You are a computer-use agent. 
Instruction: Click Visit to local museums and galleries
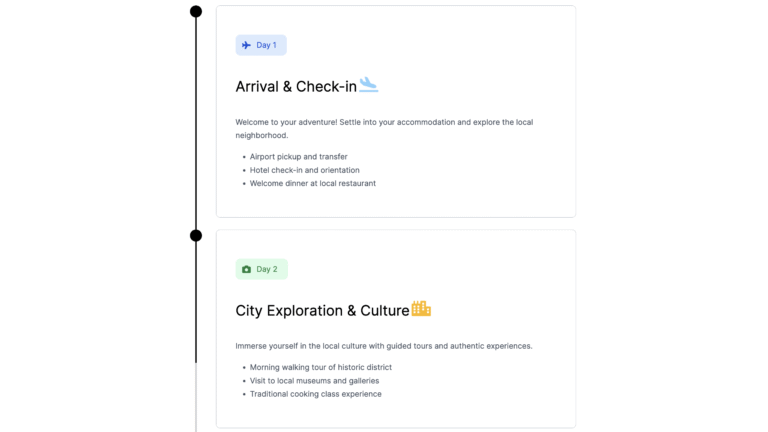(x=314, y=381)
